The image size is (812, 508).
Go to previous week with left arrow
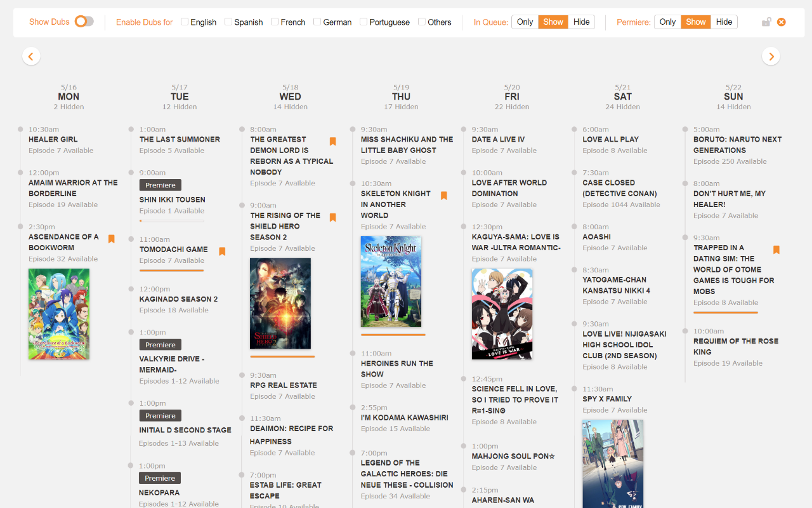(x=31, y=56)
